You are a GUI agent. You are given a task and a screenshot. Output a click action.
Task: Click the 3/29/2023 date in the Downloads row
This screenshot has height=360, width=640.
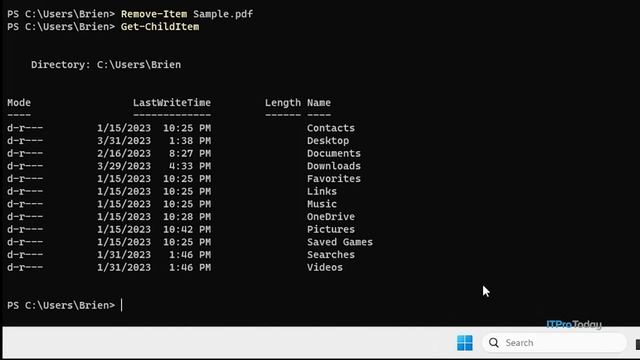124,166
